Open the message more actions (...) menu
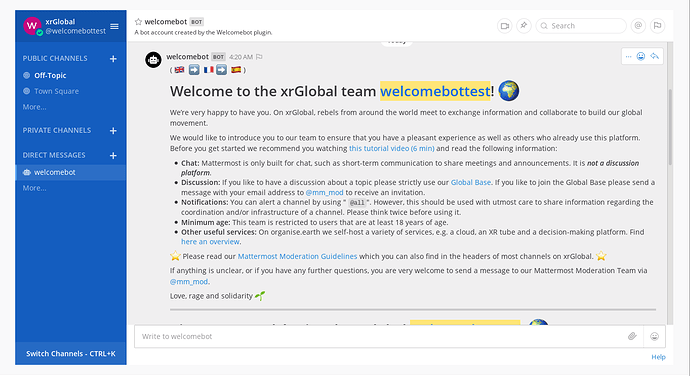The height and width of the screenshot is (376, 690). (x=628, y=56)
